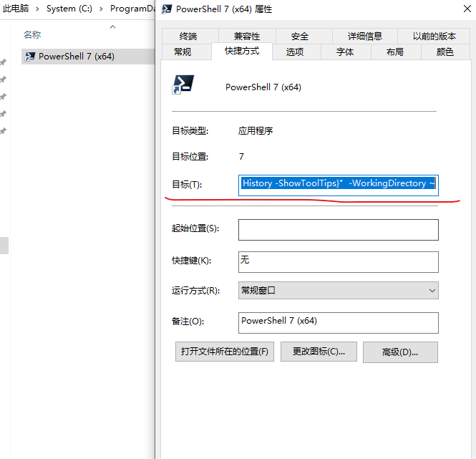Switch to the 颜色 tab
Screen dimensions: 476x459
[x=445, y=52]
